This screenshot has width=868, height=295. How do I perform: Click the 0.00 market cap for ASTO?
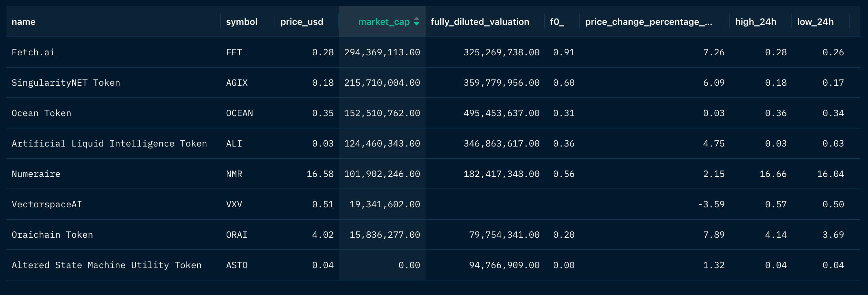pyautogui.click(x=409, y=265)
